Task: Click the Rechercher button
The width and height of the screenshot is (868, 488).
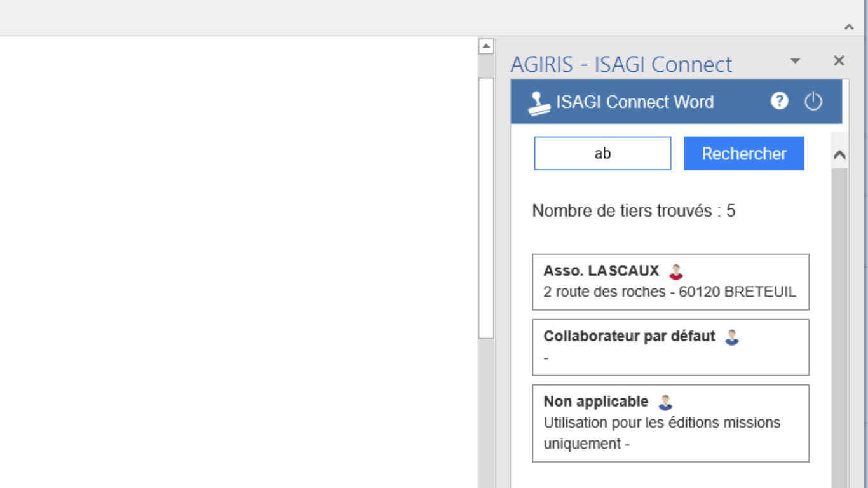Action: pyautogui.click(x=744, y=153)
